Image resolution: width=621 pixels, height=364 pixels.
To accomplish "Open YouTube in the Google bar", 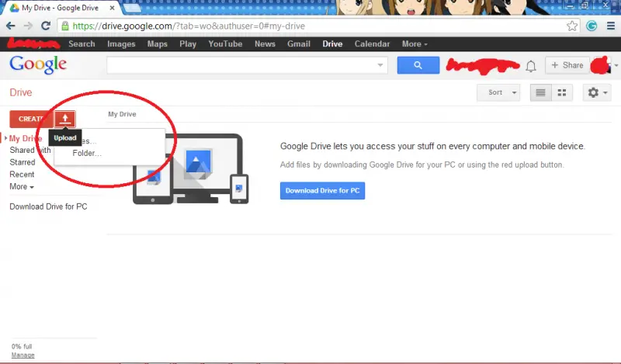I will 225,44.
